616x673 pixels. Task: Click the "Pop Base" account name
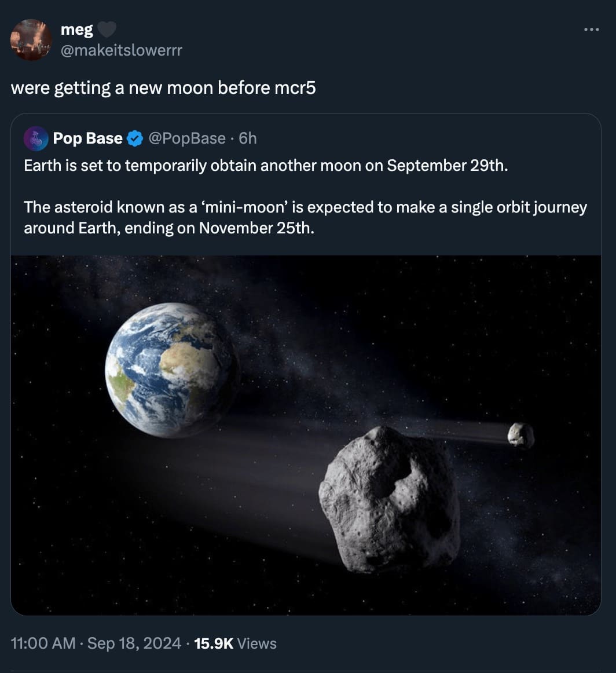(x=87, y=138)
